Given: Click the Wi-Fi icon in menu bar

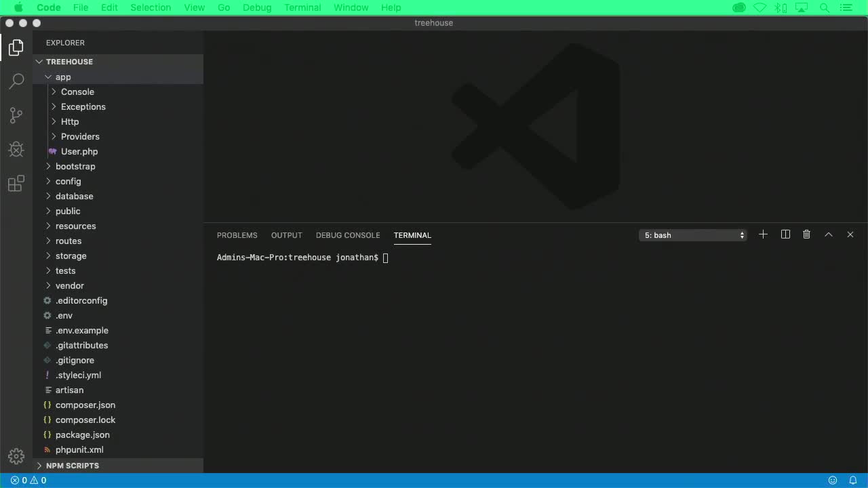Looking at the screenshot, I should (x=760, y=7).
